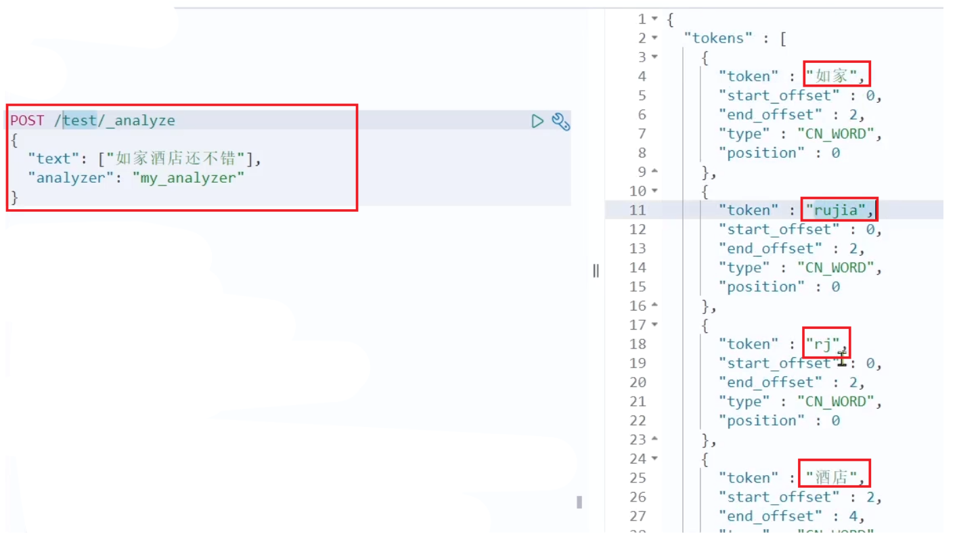The image size is (980, 536).
Task: Collapse the rujia token block at line 10
Action: point(654,191)
